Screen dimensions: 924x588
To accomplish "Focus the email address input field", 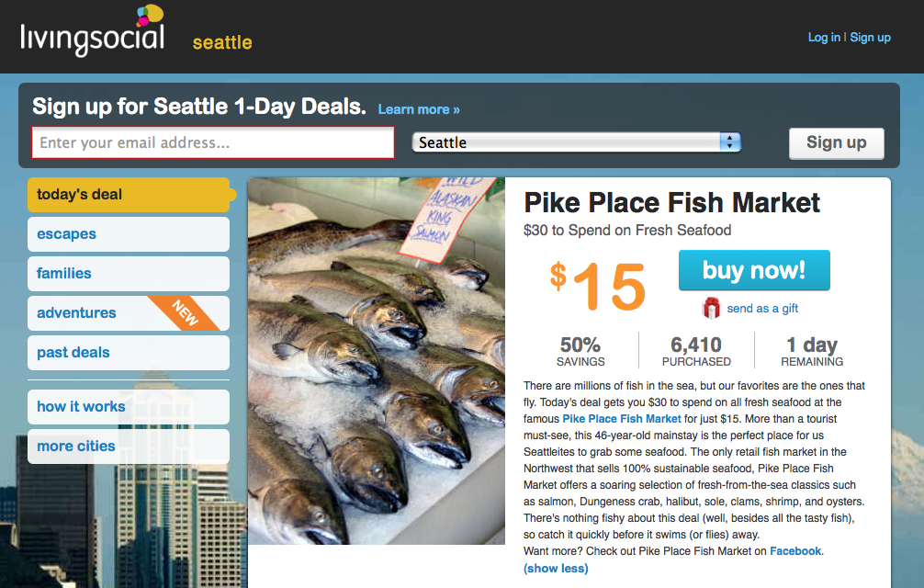I will coord(213,142).
